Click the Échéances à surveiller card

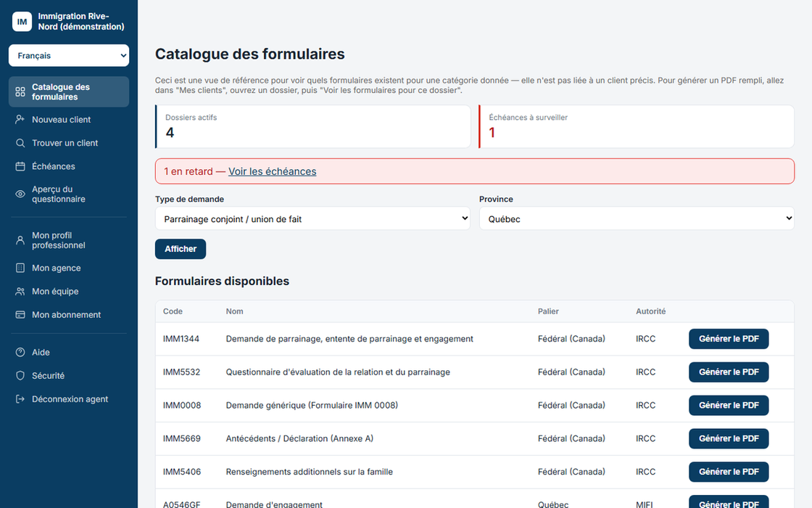(x=637, y=126)
